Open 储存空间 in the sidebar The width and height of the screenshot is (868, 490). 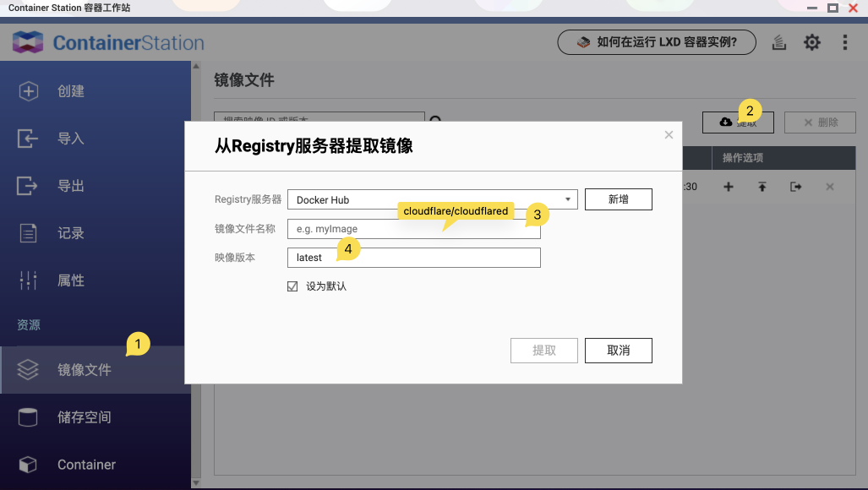click(x=96, y=417)
